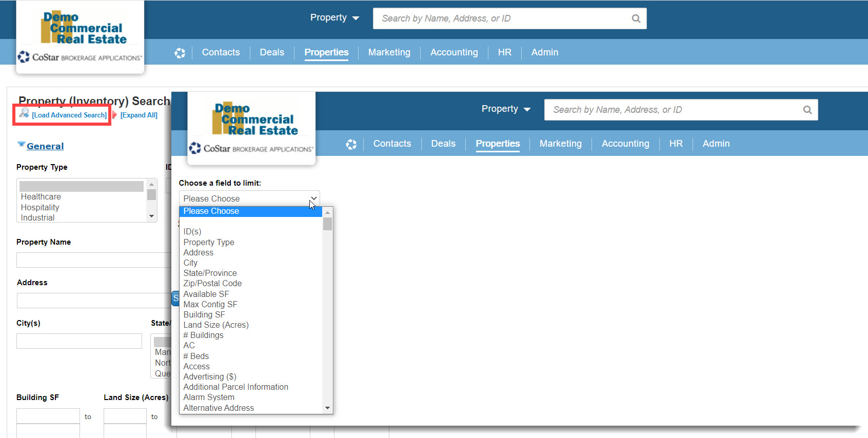Open the Marketing tab in the top navigation

[389, 52]
